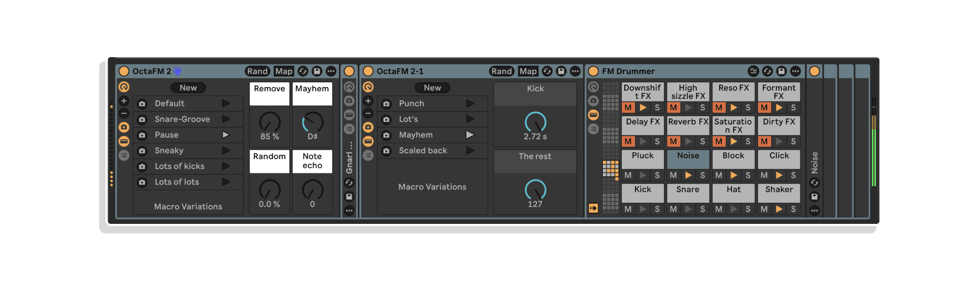Click The rest macro knob showing 127
980x281 pixels.
tap(535, 190)
